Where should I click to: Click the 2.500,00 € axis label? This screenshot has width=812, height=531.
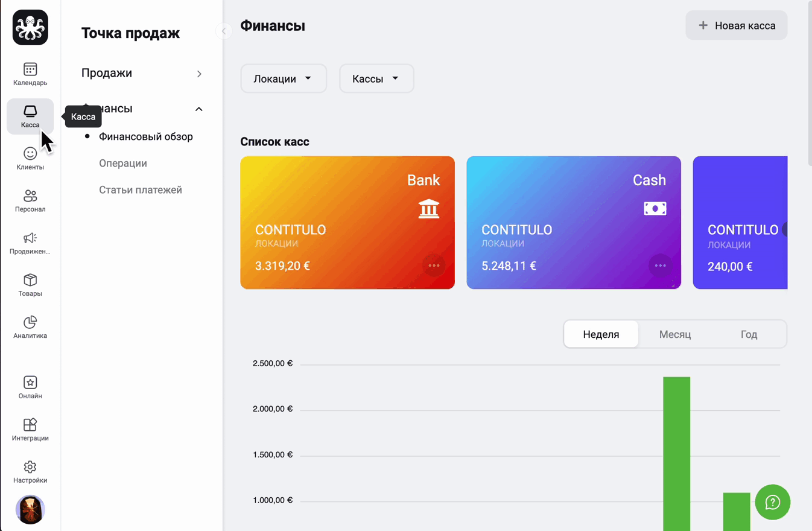[273, 364]
